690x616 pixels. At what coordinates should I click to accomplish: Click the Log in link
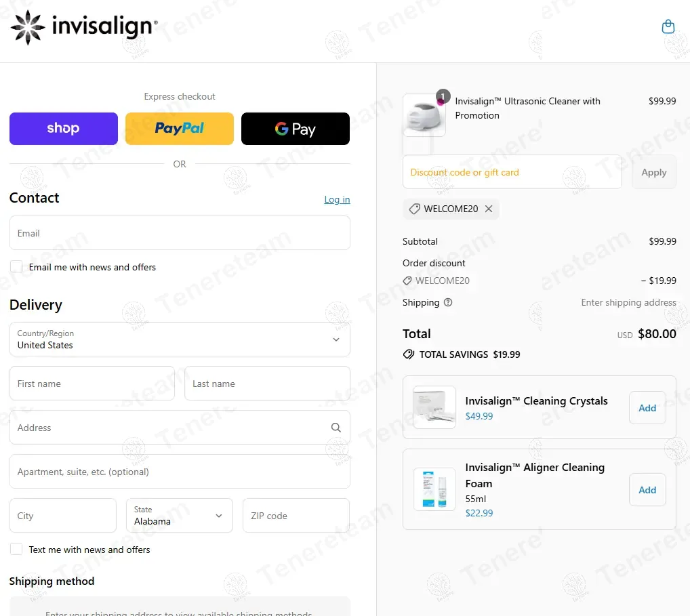click(337, 199)
